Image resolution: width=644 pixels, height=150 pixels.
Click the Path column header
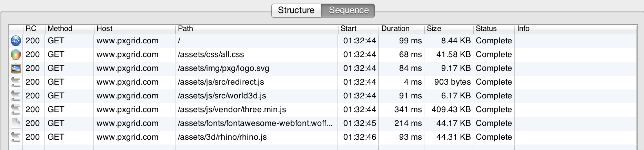coord(256,29)
